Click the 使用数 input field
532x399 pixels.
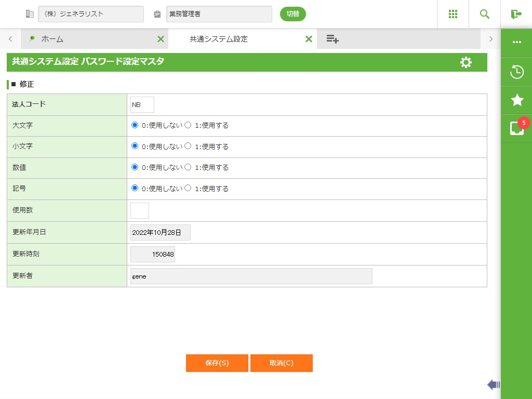pyautogui.click(x=140, y=210)
